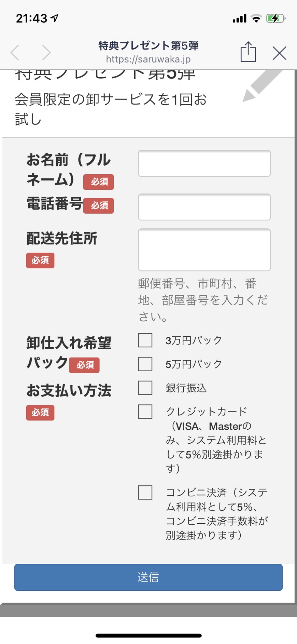Close the in-app browser with X
The image size is (297, 644).
pos(279,53)
